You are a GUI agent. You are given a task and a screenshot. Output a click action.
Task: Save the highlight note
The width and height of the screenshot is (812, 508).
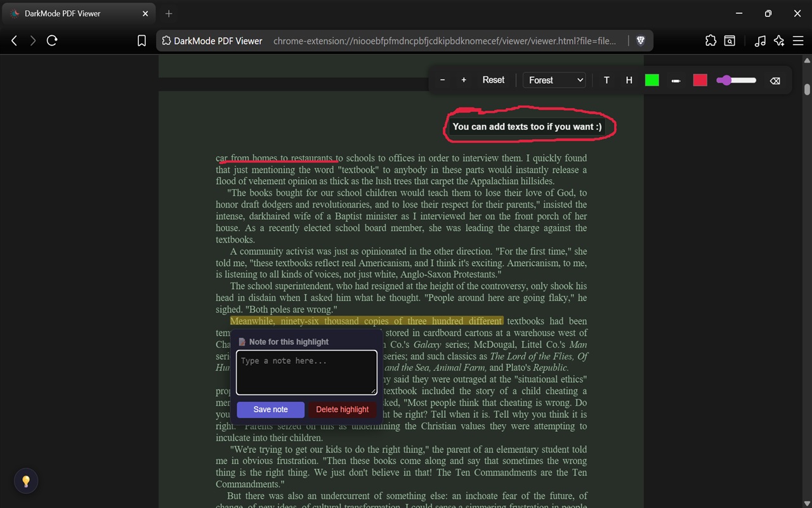pos(271,410)
